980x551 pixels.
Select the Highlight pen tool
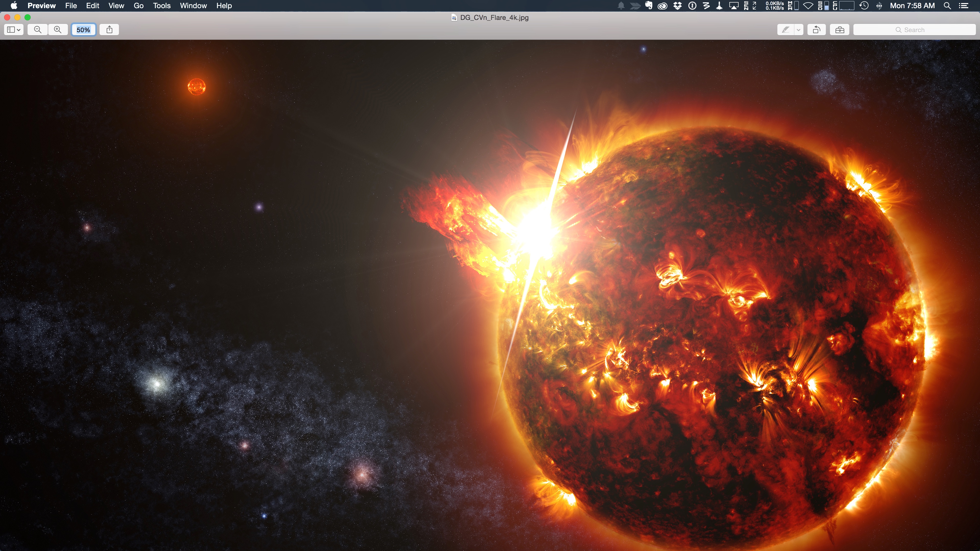[x=786, y=30]
